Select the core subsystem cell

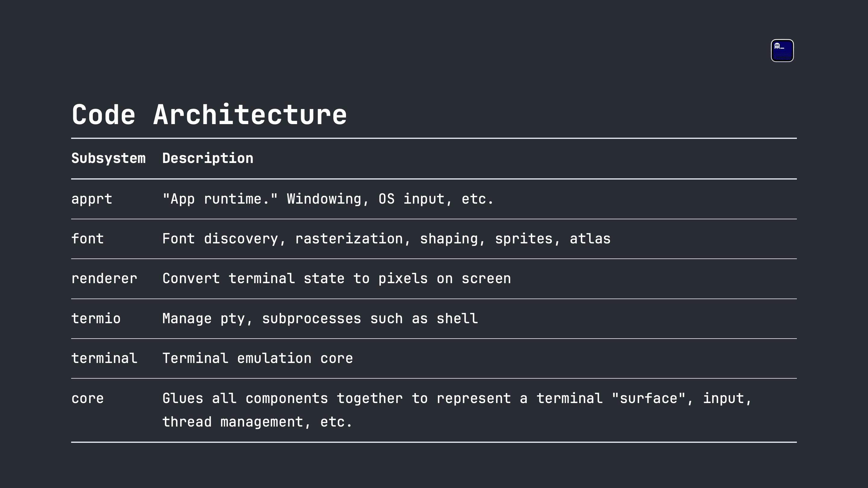pyautogui.click(x=88, y=399)
